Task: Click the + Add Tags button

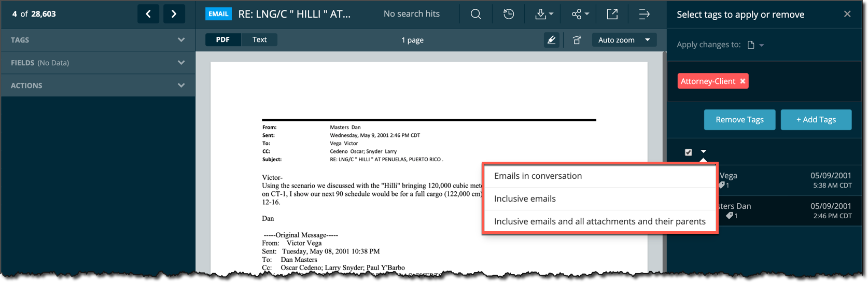Action: (816, 120)
